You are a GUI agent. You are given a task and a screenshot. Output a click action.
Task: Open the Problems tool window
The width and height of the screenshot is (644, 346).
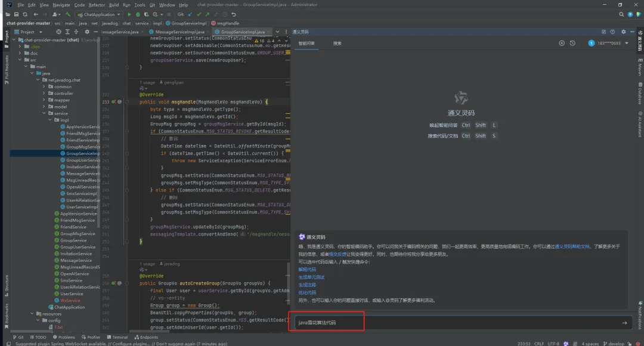point(64,338)
